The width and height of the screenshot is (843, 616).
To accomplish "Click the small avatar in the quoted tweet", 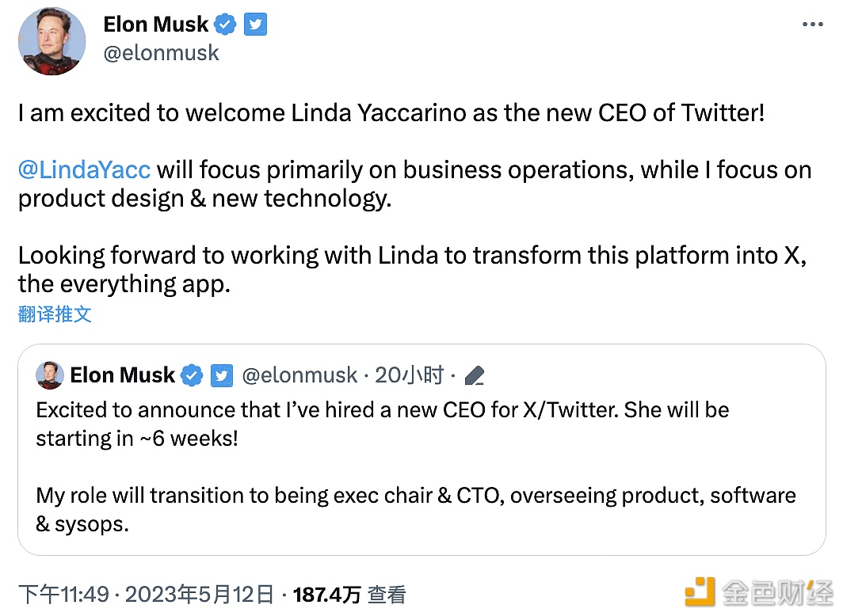I will point(49,375).
